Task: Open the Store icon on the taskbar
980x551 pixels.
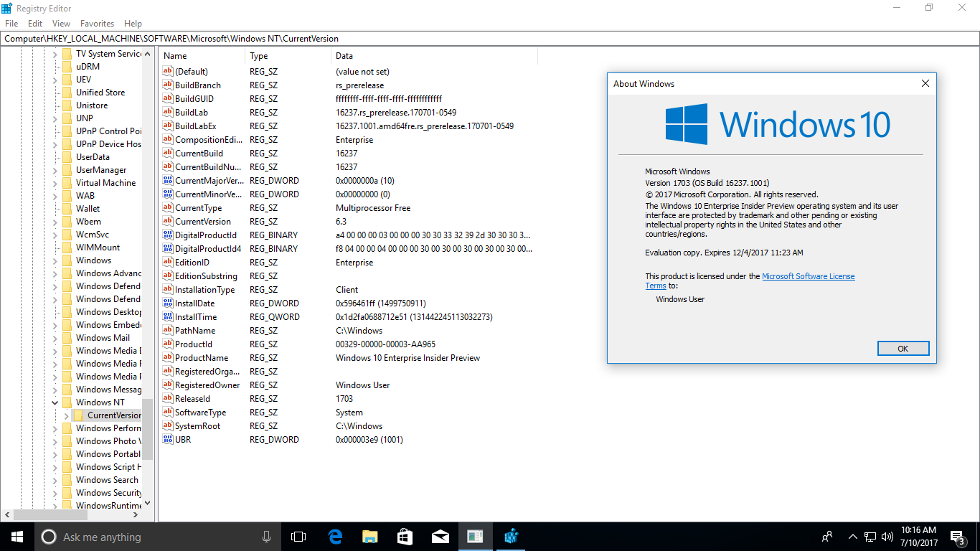Action: click(405, 537)
